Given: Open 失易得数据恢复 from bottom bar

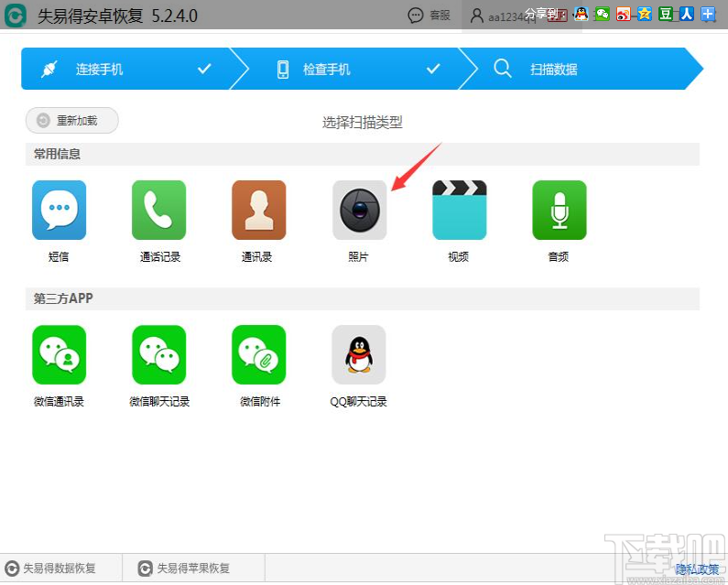Looking at the screenshot, I should click(50, 568).
